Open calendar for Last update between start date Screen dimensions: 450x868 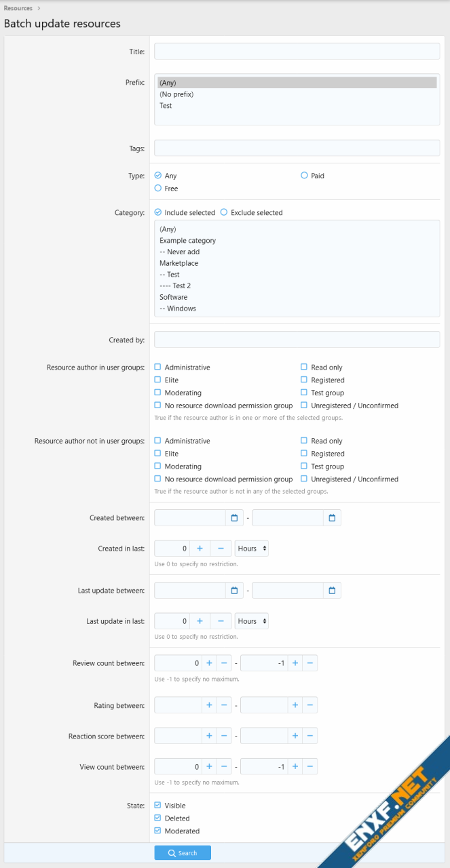pos(234,591)
